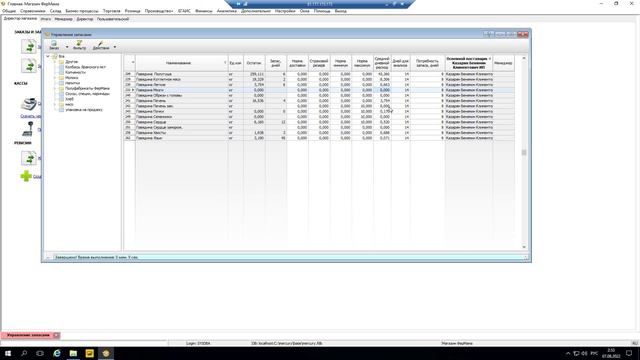Open Windows Start menu

(8, 353)
